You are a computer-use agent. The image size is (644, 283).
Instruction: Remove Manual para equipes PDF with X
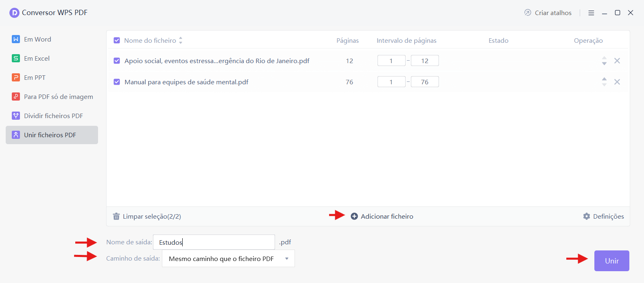tap(617, 81)
